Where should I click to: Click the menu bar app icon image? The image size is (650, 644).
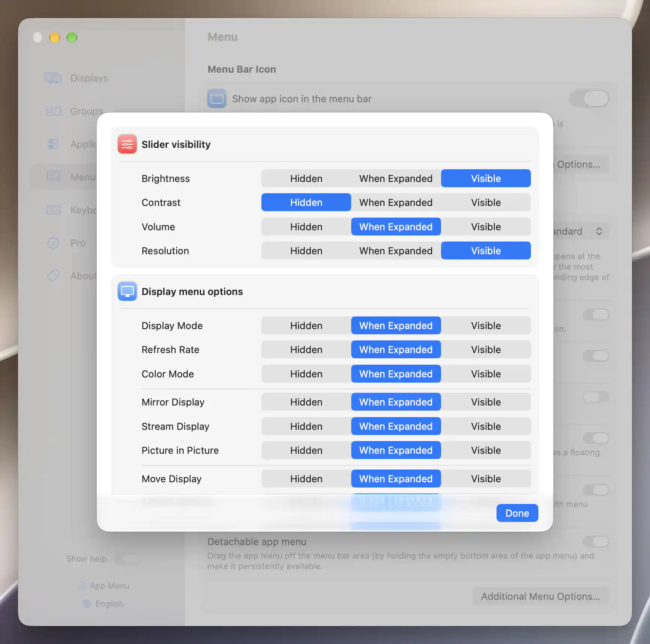(x=217, y=98)
